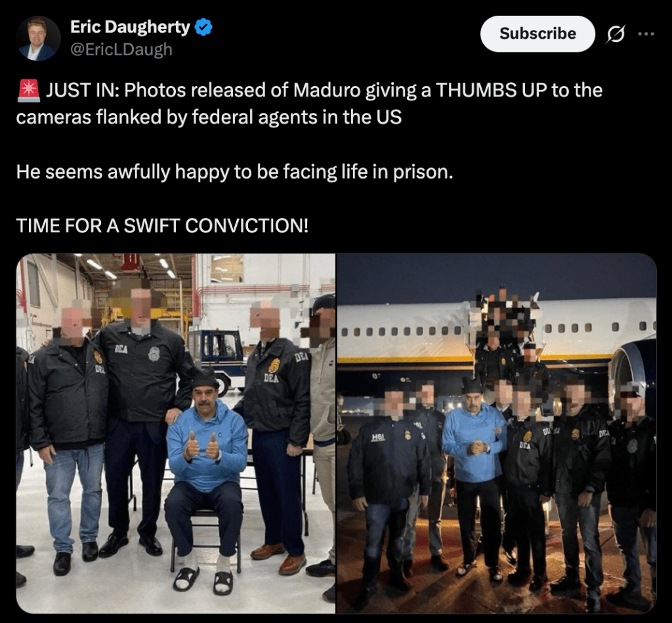Open the left hangar photo
Image resolution: width=672 pixels, height=623 pixels.
click(x=176, y=433)
